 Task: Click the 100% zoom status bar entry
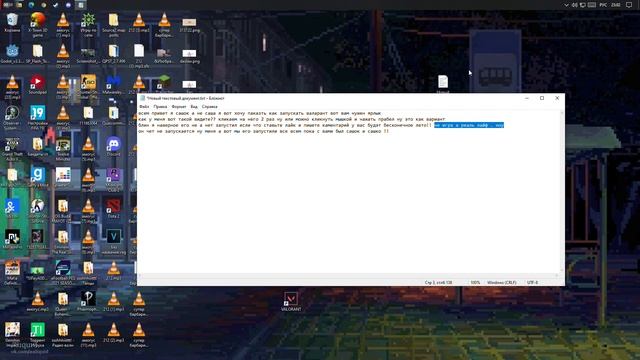point(475,282)
